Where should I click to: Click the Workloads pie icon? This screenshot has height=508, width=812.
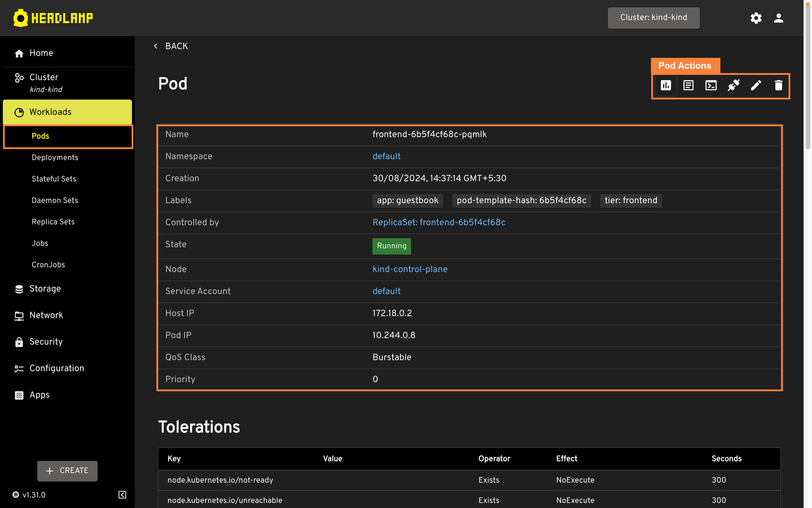pyautogui.click(x=19, y=113)
